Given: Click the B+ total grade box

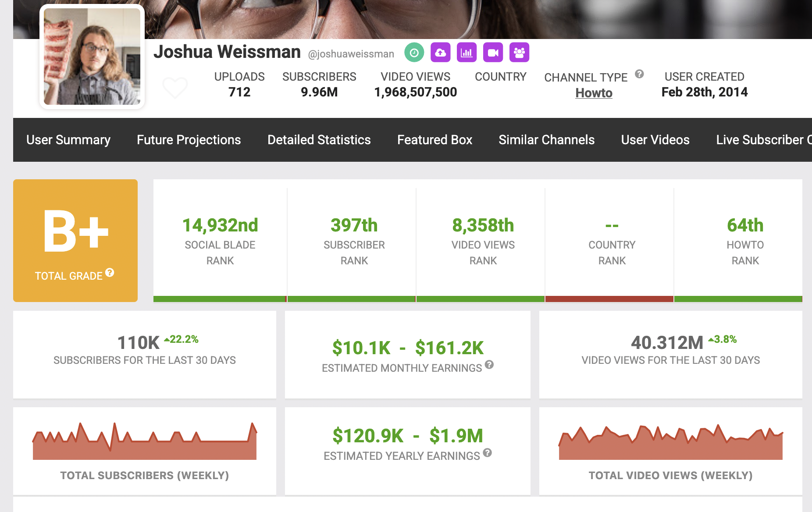Looking at the screenshot, I should [x=75, y=241].
